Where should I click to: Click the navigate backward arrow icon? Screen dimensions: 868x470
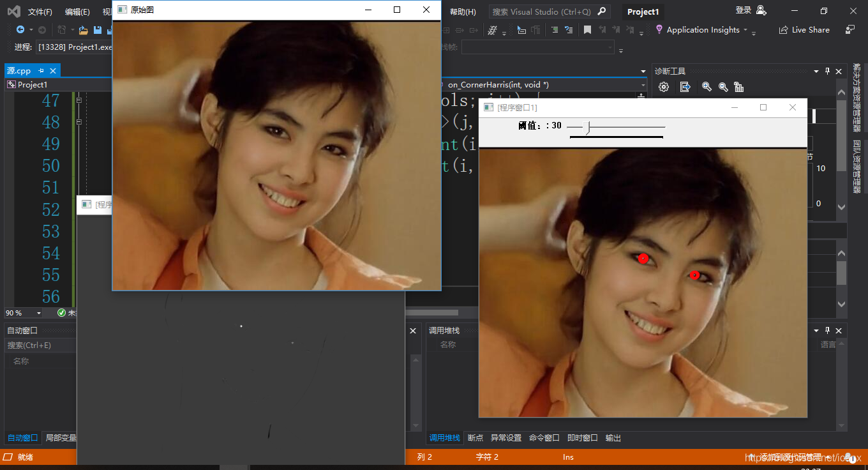(20, 30)
